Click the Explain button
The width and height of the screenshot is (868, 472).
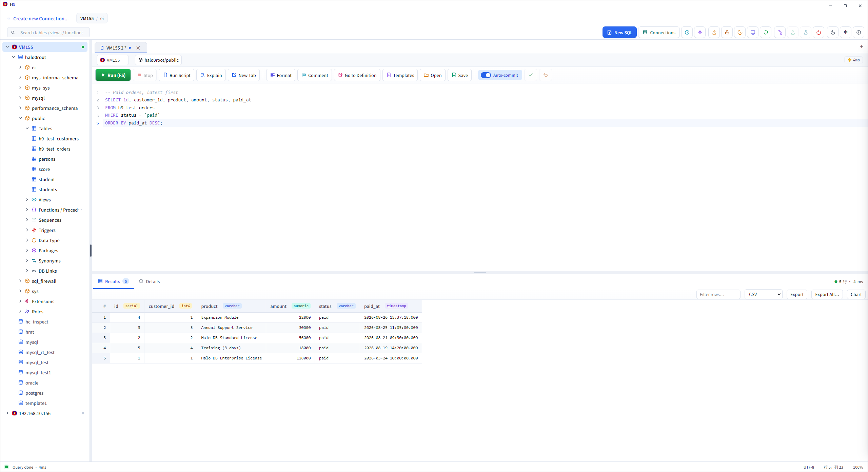pos(211,75)
